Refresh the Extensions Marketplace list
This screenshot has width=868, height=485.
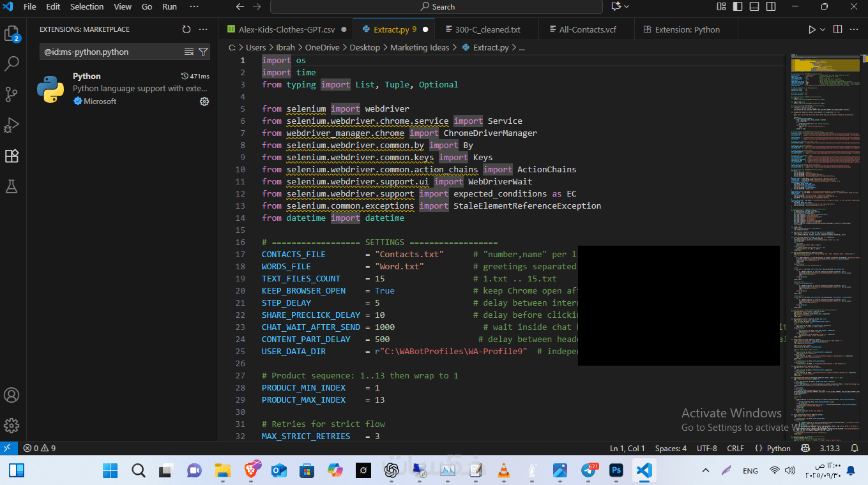coord(187,29)
